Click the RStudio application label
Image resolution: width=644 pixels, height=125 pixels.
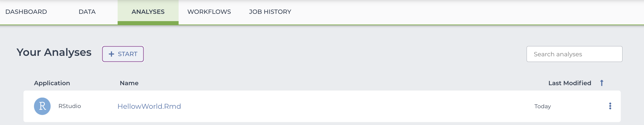(70, 106)
